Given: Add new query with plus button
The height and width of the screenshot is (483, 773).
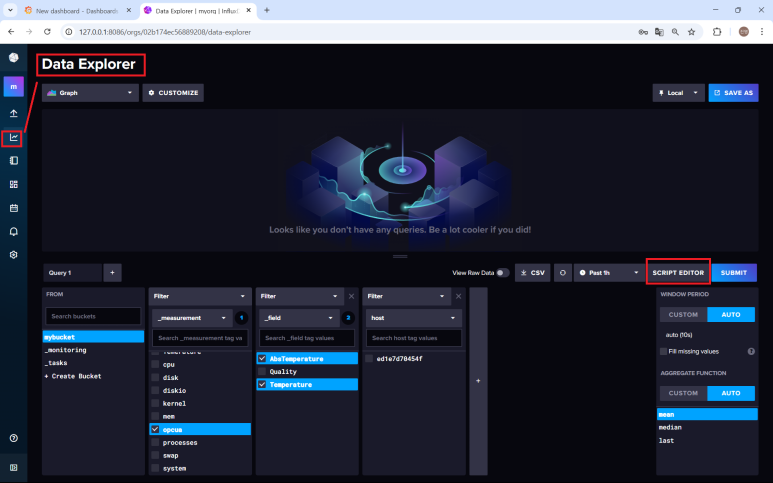Looking at the screenshot, I should 113,272.
